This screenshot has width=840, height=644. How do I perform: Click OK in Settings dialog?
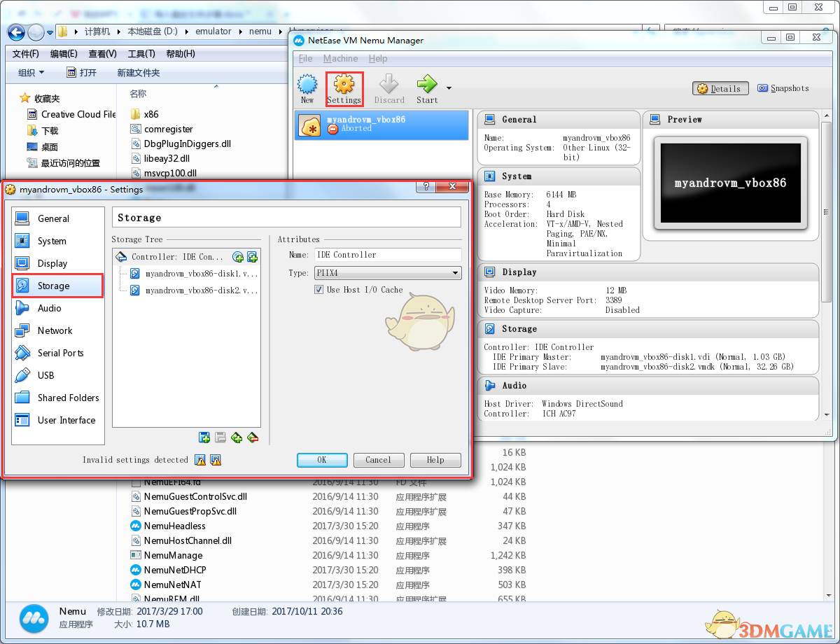pyautogui.click(x=322, y=460)
